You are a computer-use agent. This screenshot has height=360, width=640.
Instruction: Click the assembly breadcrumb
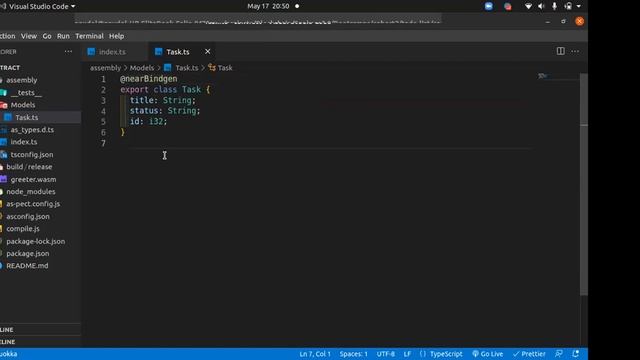(x=105, y=68)
